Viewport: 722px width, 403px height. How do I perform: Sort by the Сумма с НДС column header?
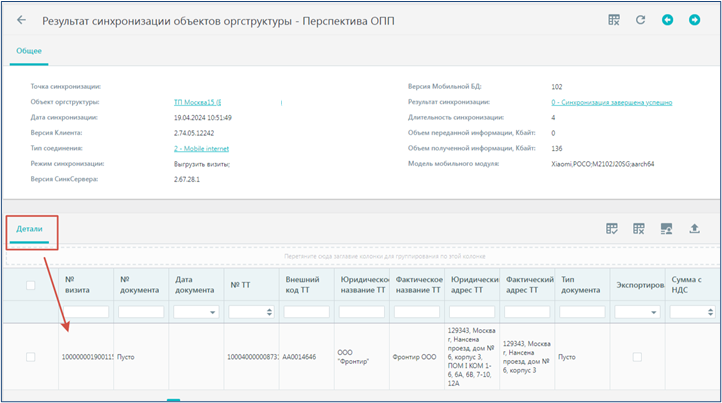[693, 285]
